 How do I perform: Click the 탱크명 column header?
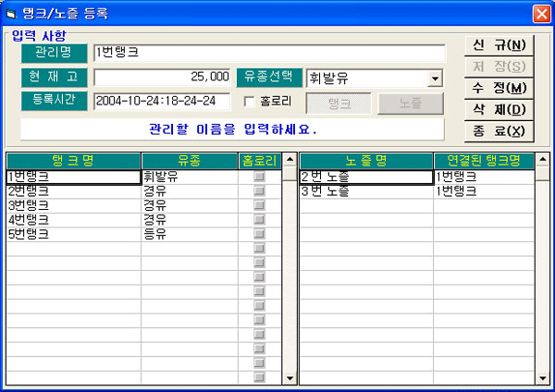pyautogui.click(x=74, y=161)
